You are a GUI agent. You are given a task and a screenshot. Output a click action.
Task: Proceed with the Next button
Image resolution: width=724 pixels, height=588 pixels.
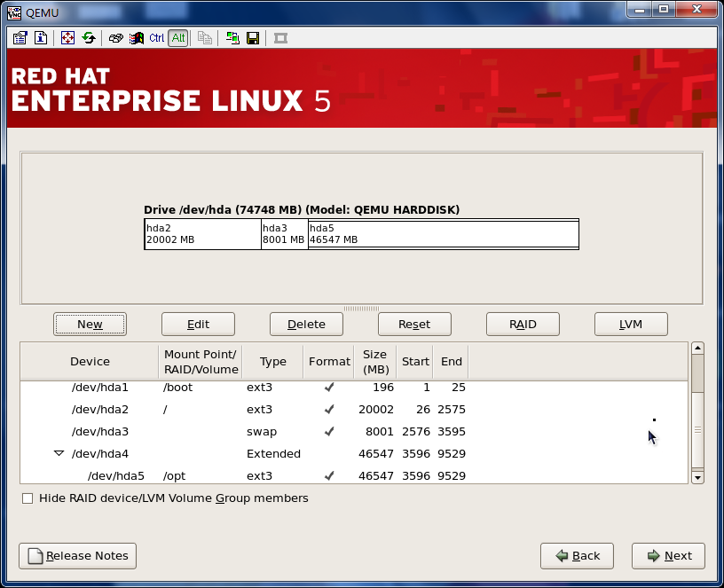669,556
